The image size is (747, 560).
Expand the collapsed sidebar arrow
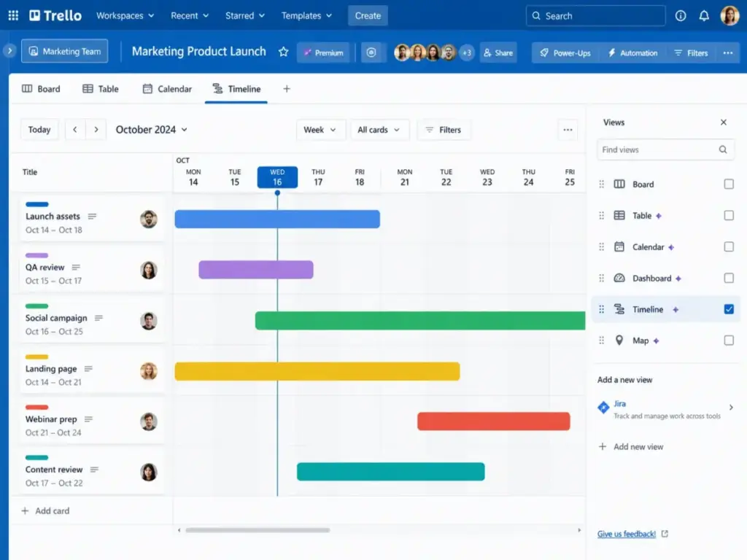click(x=9, y=50)
